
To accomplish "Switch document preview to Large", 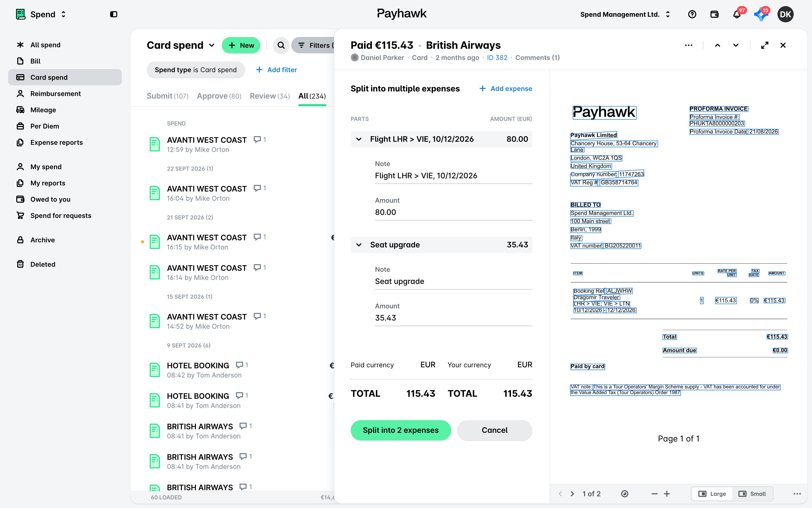I will (x=712, y=494).
